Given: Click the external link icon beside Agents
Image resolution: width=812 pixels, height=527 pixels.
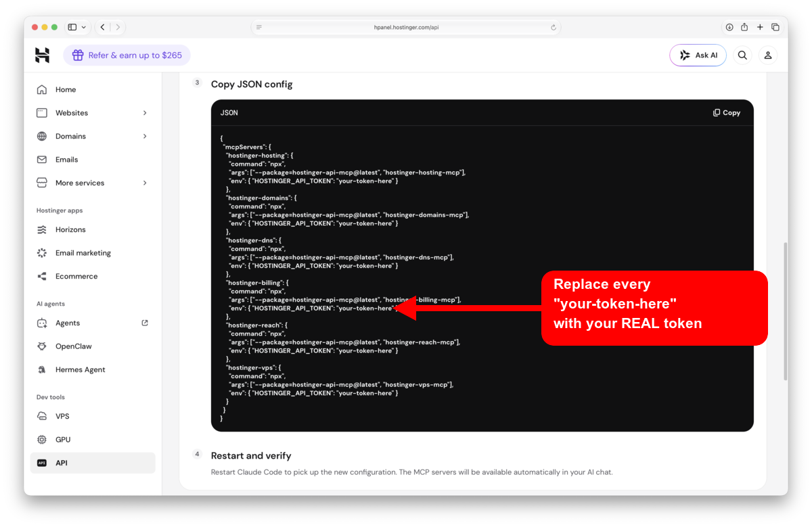Looking at the screenshot, I should point(145,323).
